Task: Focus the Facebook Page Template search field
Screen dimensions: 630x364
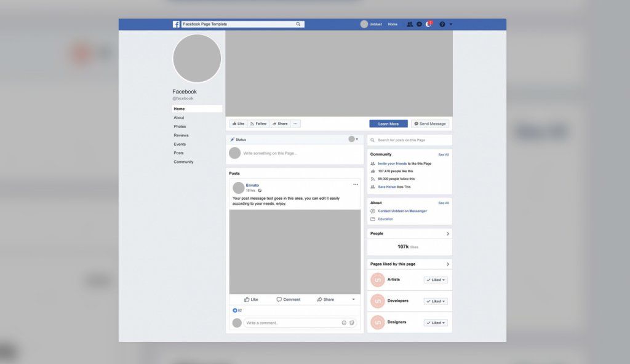Action: pyautogui.click(x=242, y=24)
